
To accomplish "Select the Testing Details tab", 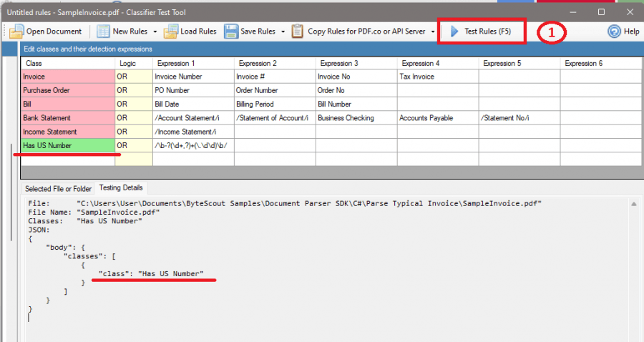I will [121, 188].
